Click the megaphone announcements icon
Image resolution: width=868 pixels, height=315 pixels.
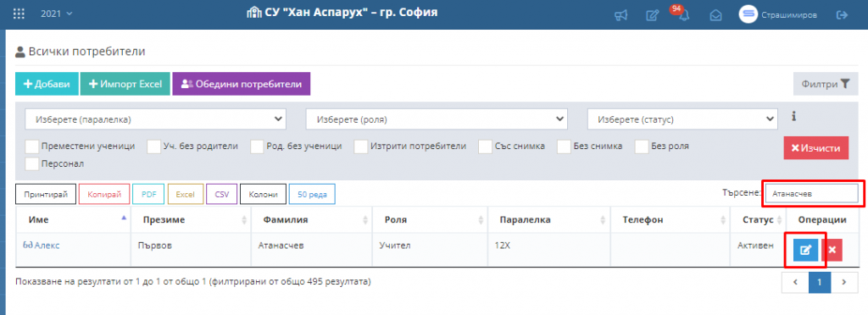click(620, 15)
